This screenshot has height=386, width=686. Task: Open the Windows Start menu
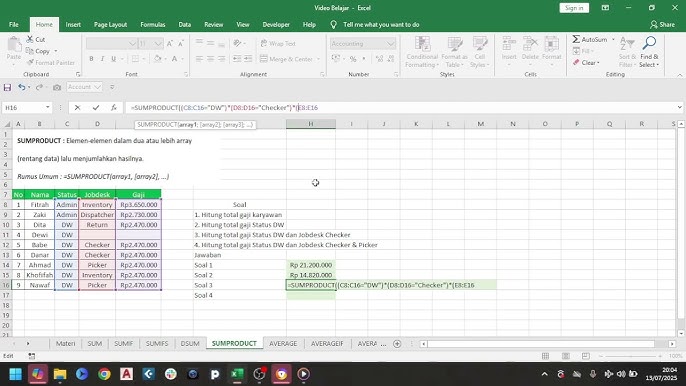(16, 374)
